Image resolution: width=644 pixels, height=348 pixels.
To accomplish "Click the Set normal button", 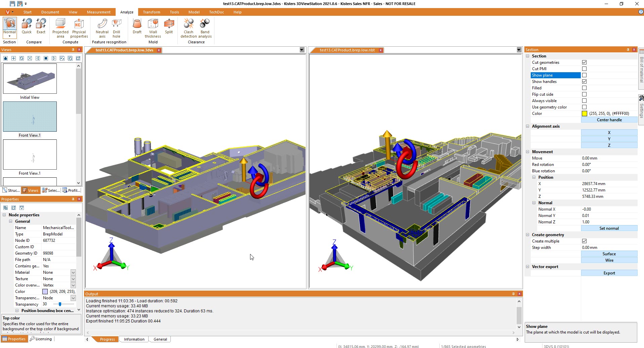I will coord(609,228).
